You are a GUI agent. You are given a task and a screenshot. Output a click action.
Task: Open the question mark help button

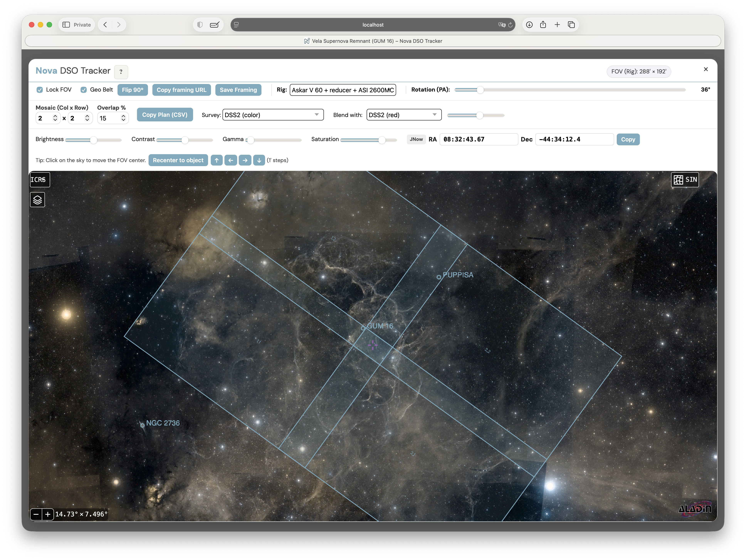click(x=121, y=72)
